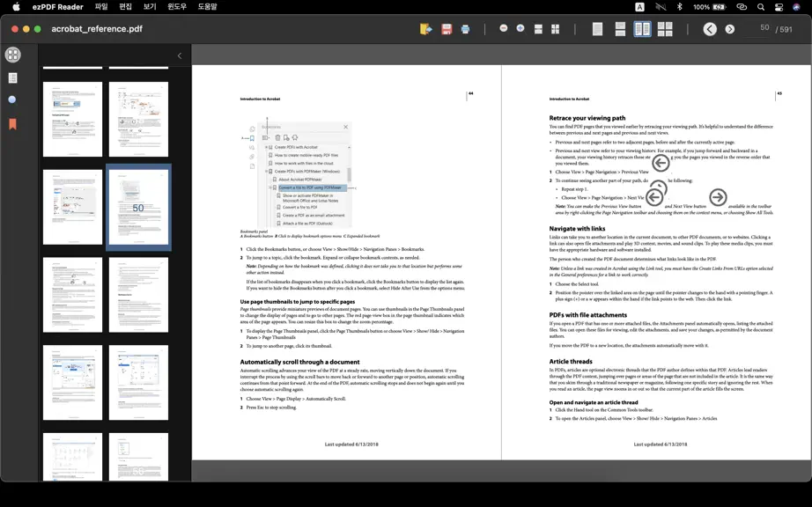Switch to two-page continuous grid view

pyautogui.click(x=665, y=29)
